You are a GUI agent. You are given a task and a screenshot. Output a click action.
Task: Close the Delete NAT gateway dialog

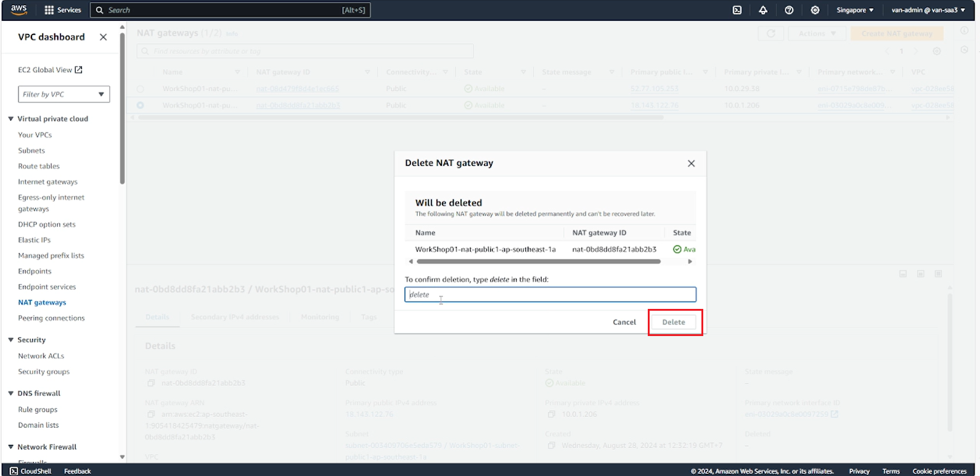pyautogui.click(x=691, y=163)
